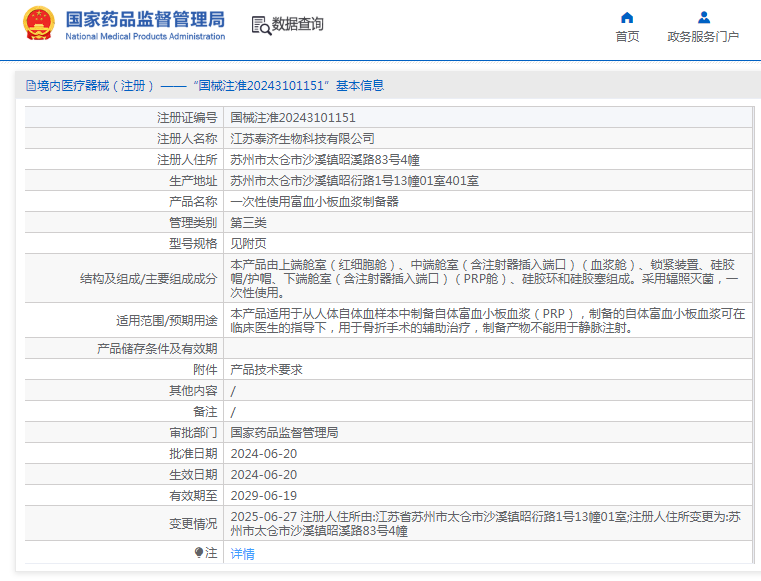Image resolution: width=761 pixels, height=581 pixels.
Task: Click the 注 bulb icon
Action: [x=199, y=552]
